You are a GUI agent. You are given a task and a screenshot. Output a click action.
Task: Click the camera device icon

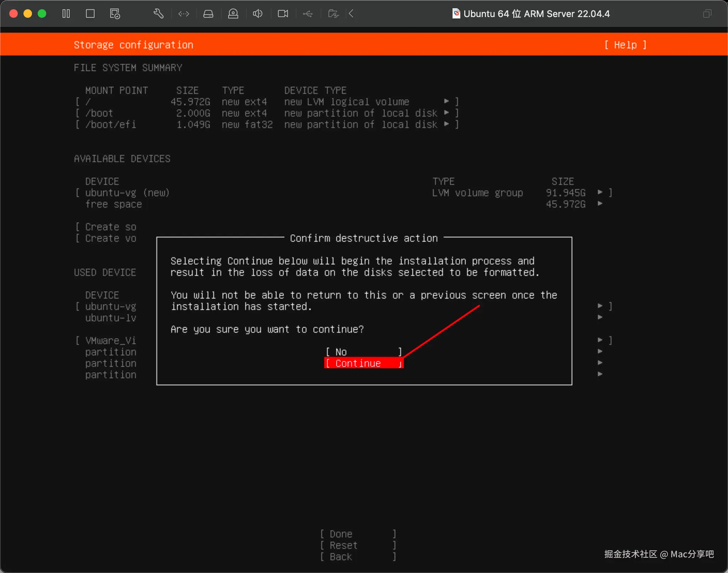[x=283, y=14]
